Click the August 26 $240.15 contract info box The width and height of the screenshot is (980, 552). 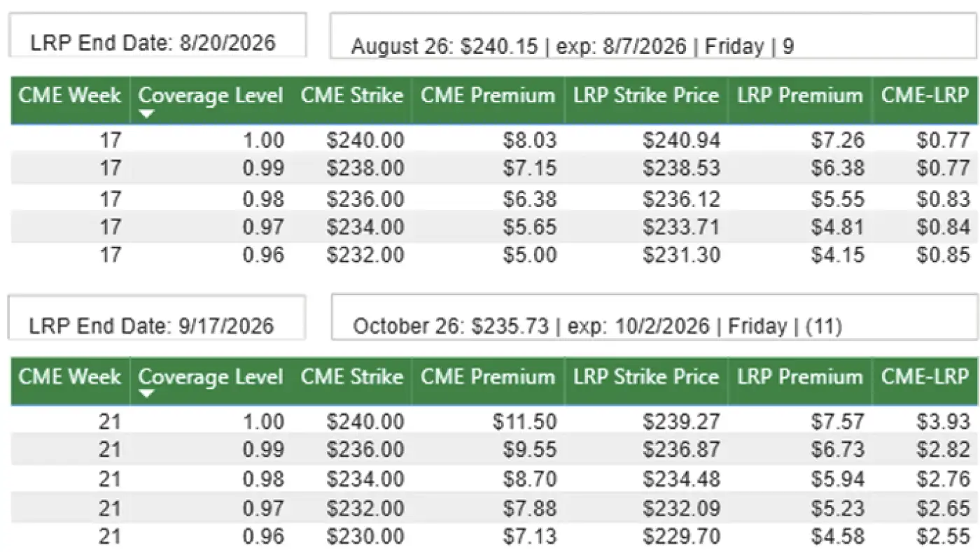click(x=654, y=36)
